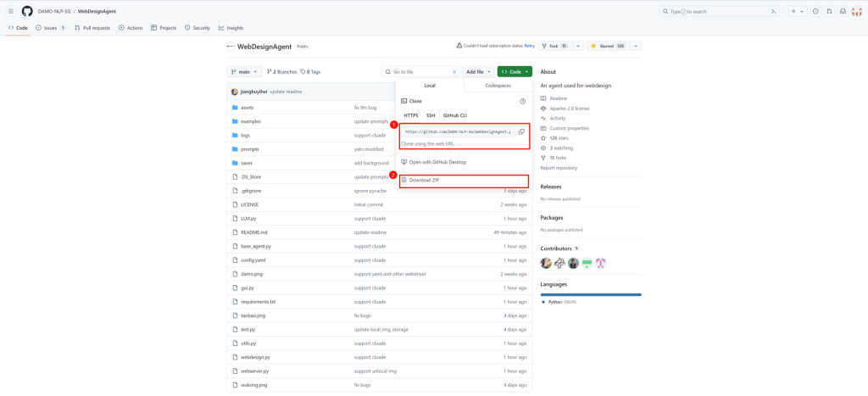The height and width of the screenshot is (396, 868).
Task: Open the Add file dropdown
Action: (x=478, y=72)
